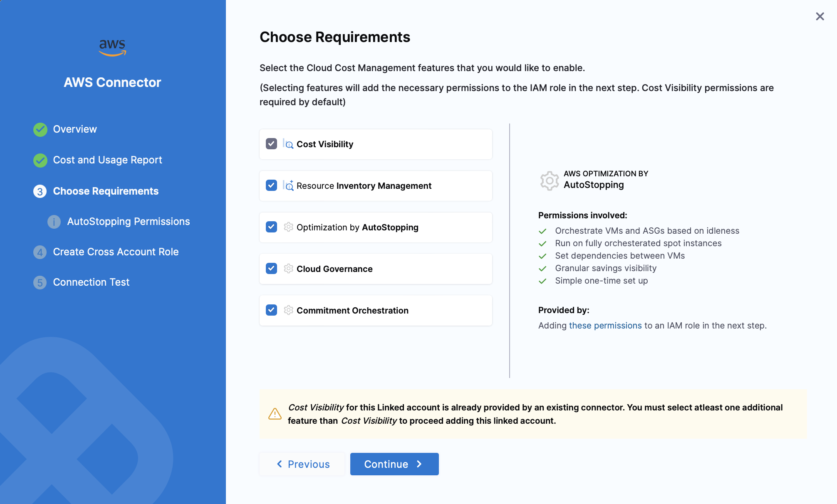Toggle the Optimization by AutoStopping checkbox
Screen dimensions: 837x504
tap(271, 227)
